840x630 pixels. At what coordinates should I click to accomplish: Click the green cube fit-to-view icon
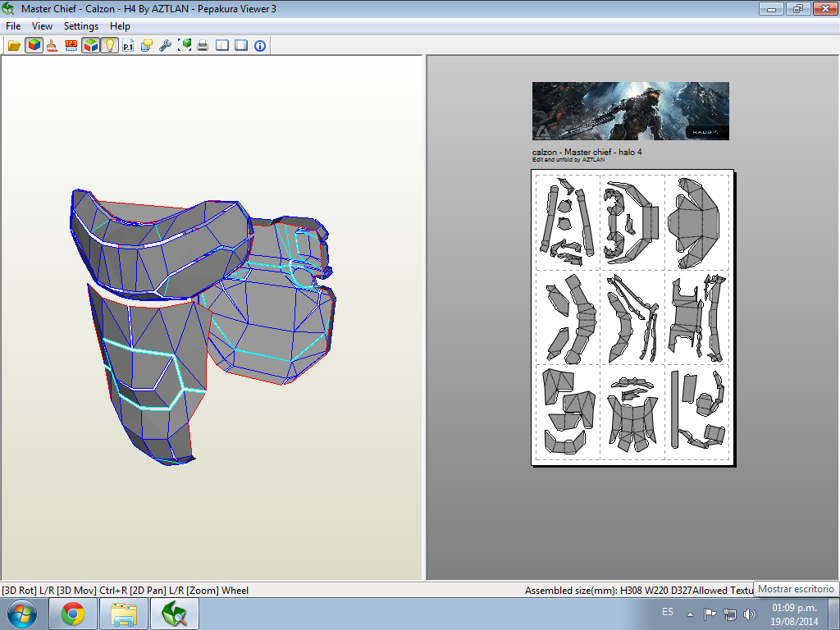pyautogui.click(x=185, y=46)
